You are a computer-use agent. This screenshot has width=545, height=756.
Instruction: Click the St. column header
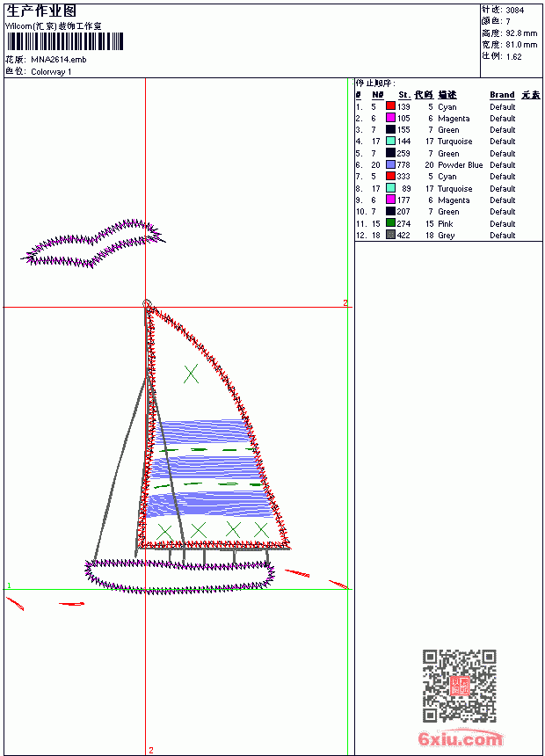point(404,95)
